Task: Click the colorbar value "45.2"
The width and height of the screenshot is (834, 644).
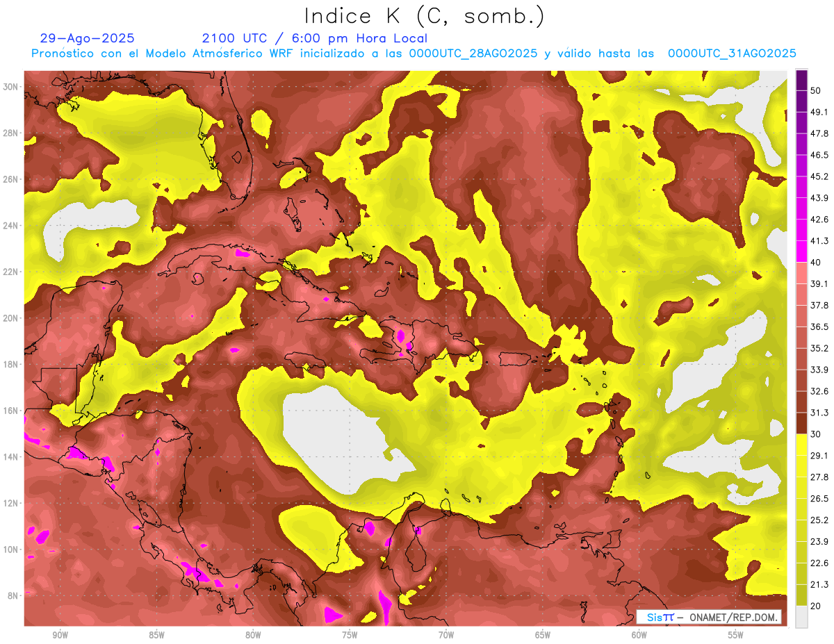Action: [819, 176]
